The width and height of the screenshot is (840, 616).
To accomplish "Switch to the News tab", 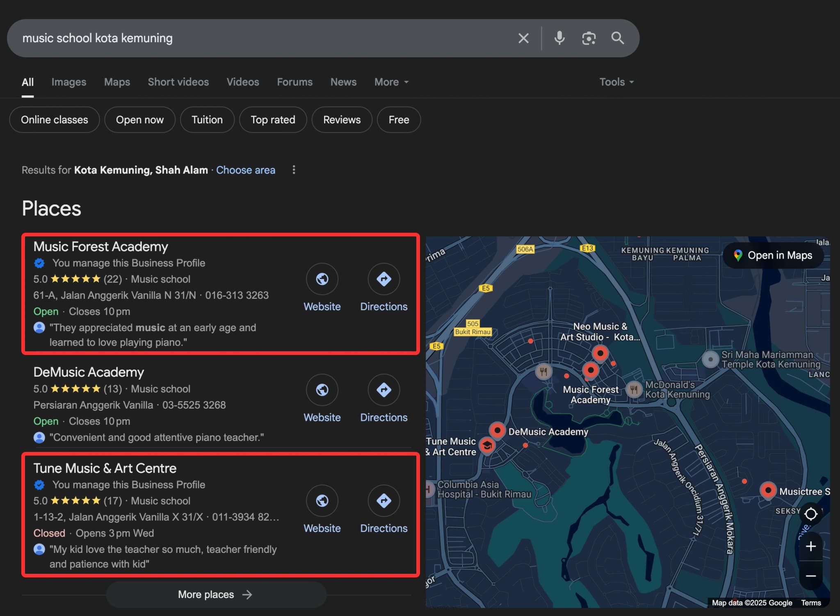I will click(x=343, y=82).
